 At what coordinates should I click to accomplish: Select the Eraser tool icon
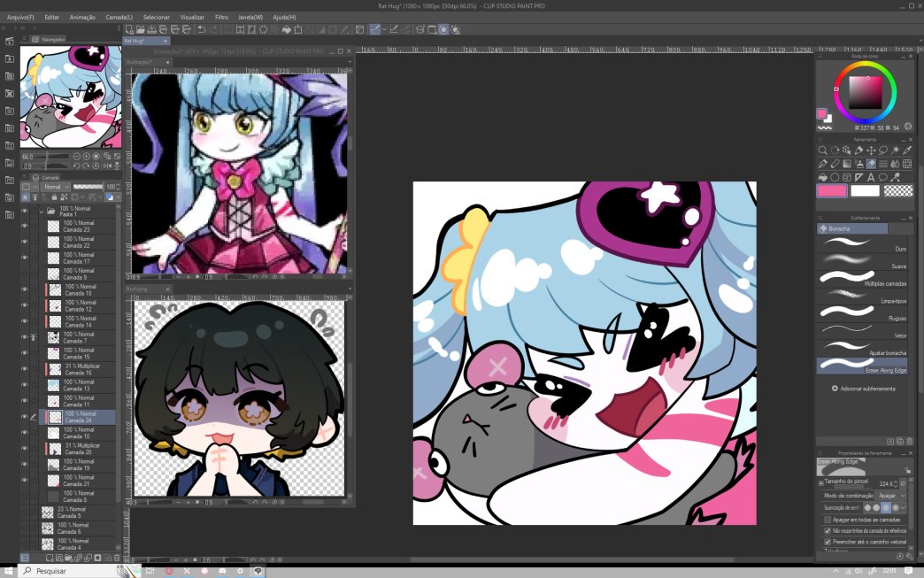coord(835,165)
